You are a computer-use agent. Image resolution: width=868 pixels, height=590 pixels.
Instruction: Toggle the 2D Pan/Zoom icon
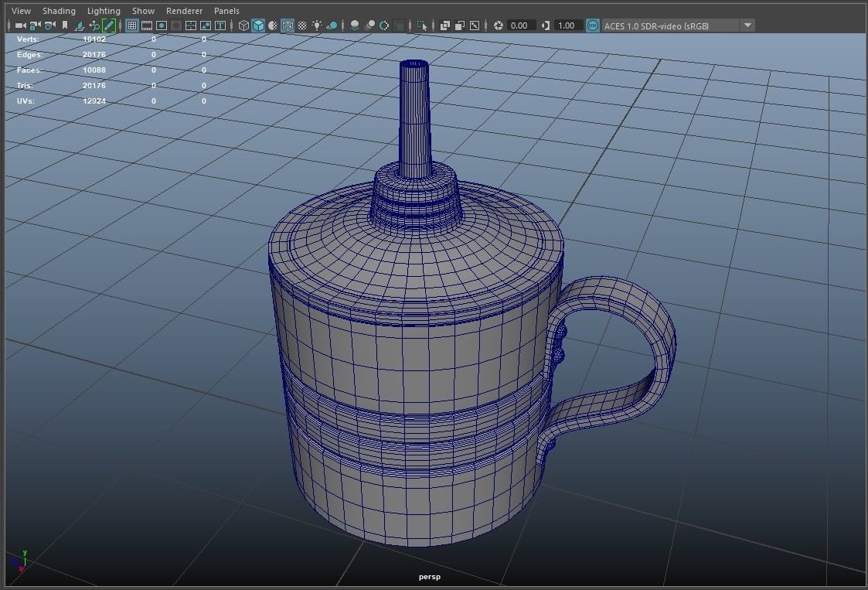(94, 26)
